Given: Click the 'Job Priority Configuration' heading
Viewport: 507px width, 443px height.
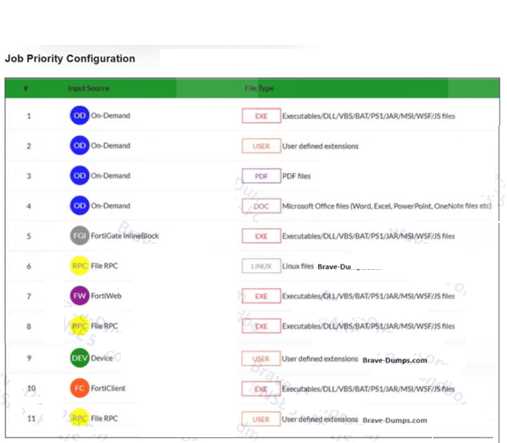Looking at the screenshot, I should 70,59.
